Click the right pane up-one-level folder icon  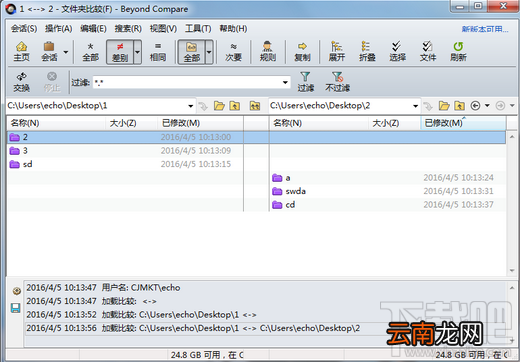459,106
